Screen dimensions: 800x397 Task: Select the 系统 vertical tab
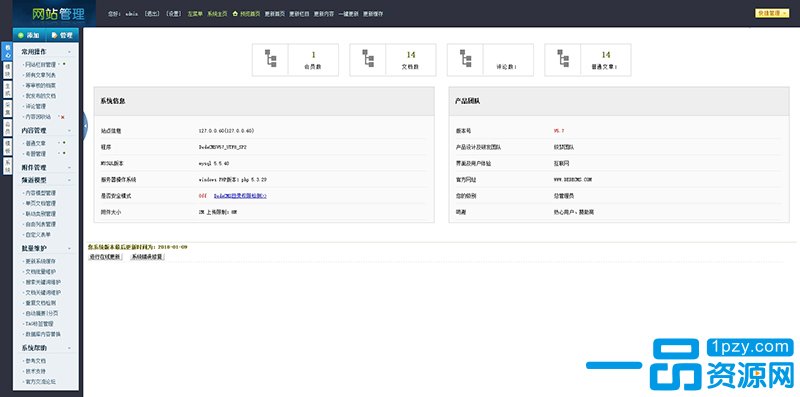click(7, 166)
